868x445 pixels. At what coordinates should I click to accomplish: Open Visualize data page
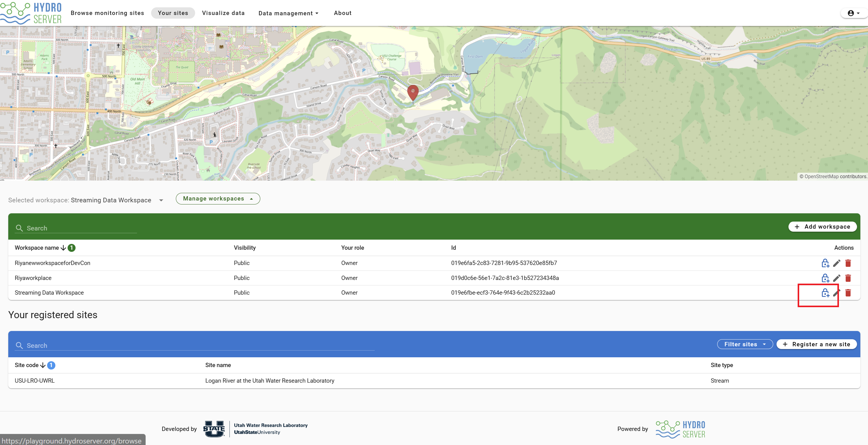coord(223,13)
